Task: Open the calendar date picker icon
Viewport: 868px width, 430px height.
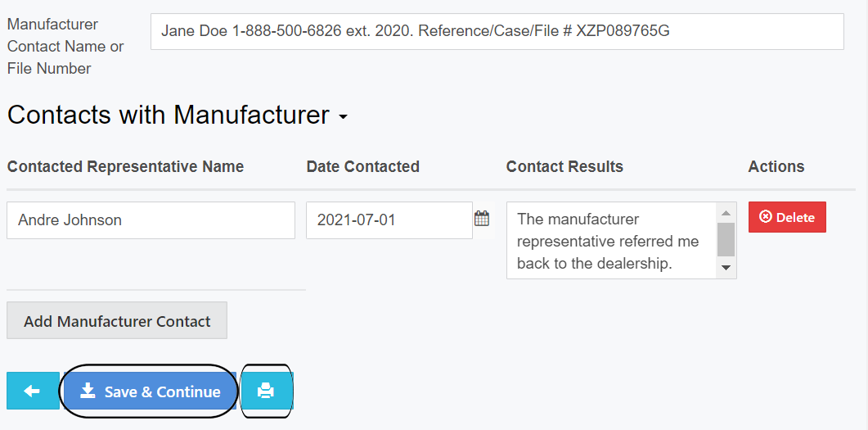Action: [x=482, y=219]
